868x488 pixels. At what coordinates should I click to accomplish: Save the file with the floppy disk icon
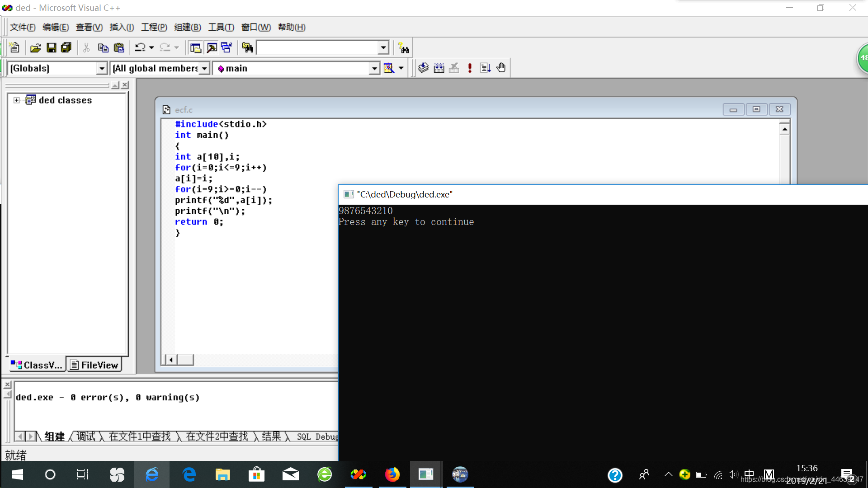[52, 47]
